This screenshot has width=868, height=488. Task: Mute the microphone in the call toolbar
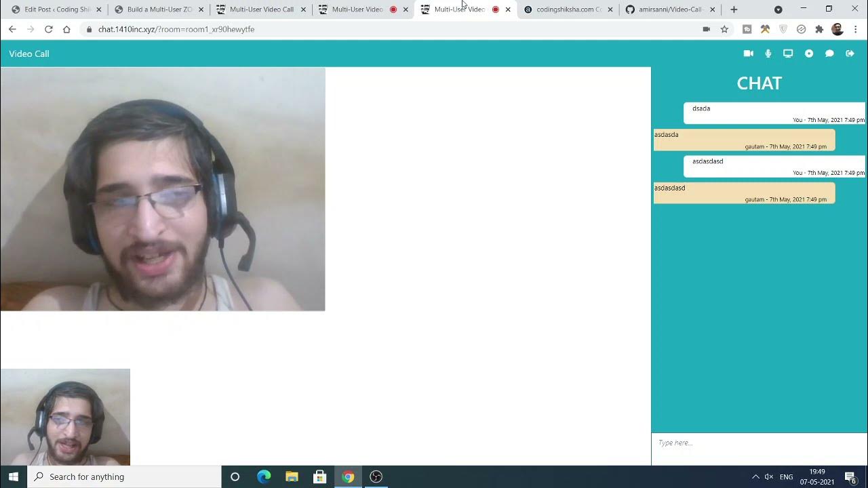point(768,54)
